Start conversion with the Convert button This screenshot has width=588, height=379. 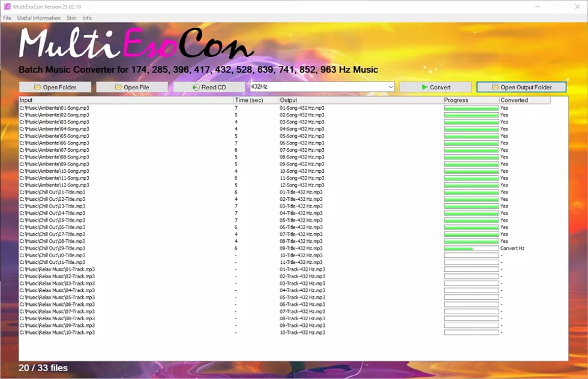click(x=436, y=87)
